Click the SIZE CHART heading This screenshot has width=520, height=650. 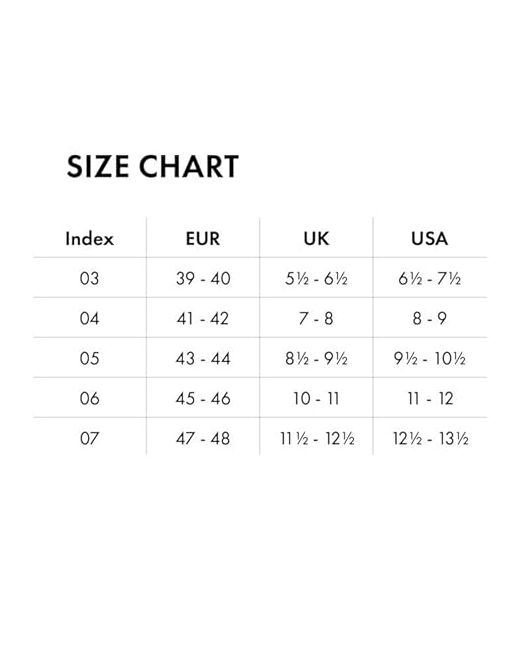pos(153,167)
